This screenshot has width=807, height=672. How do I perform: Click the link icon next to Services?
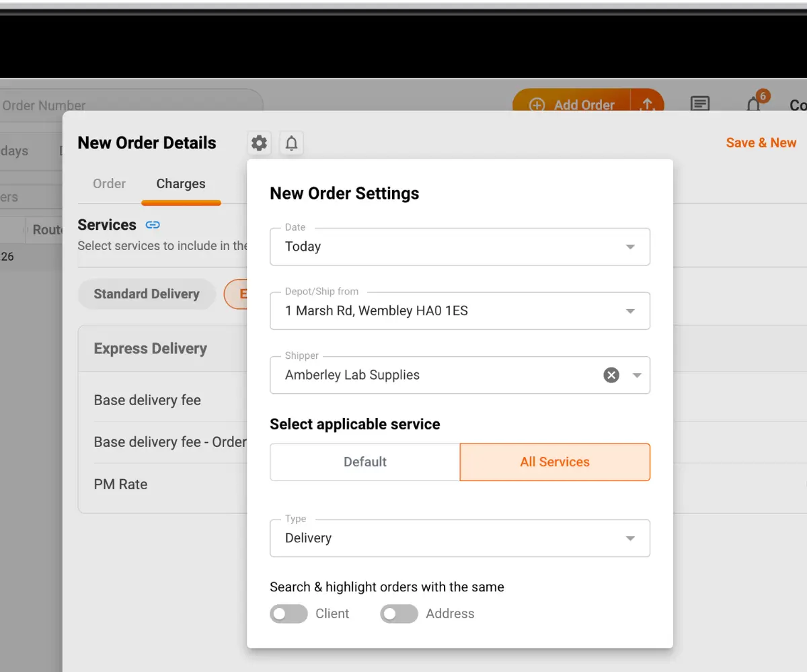tap(153, 225)
